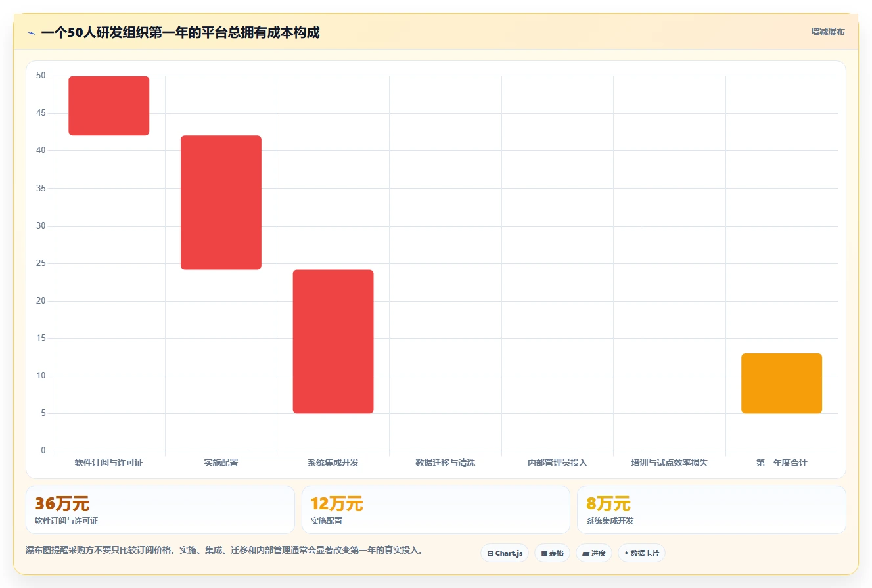This screenshot has height=588, width=872.
Task: Click the 实施配置 axis label under chart
Action: [221, 463]
